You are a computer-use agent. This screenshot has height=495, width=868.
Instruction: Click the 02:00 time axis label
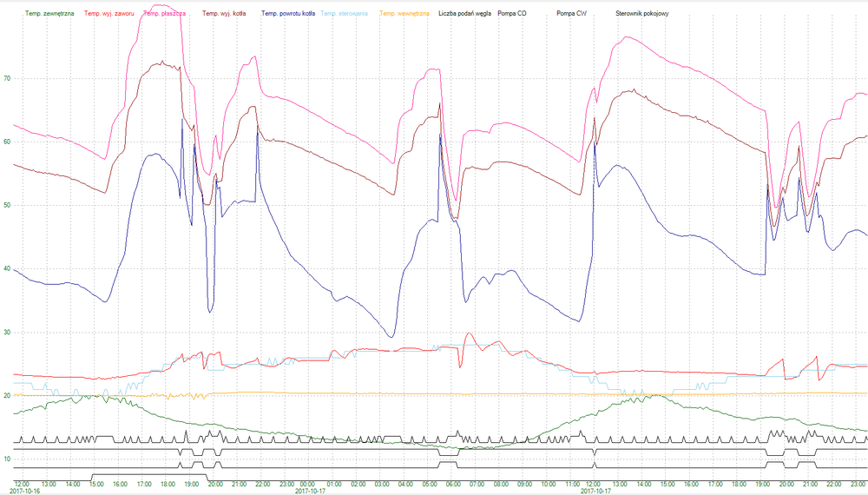click(358, 485)
